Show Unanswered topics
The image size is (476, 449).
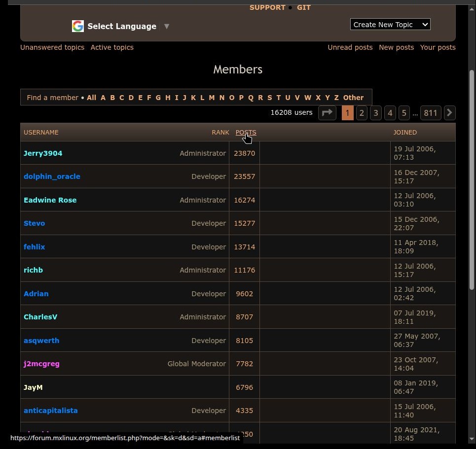pos(52,47)
